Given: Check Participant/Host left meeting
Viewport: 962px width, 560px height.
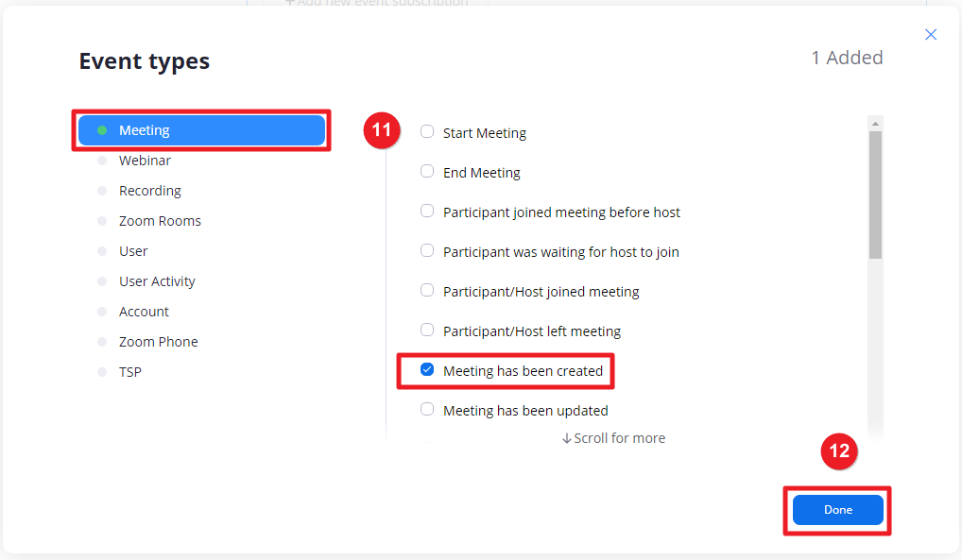Looking at the screenshot, I should 427,331.
